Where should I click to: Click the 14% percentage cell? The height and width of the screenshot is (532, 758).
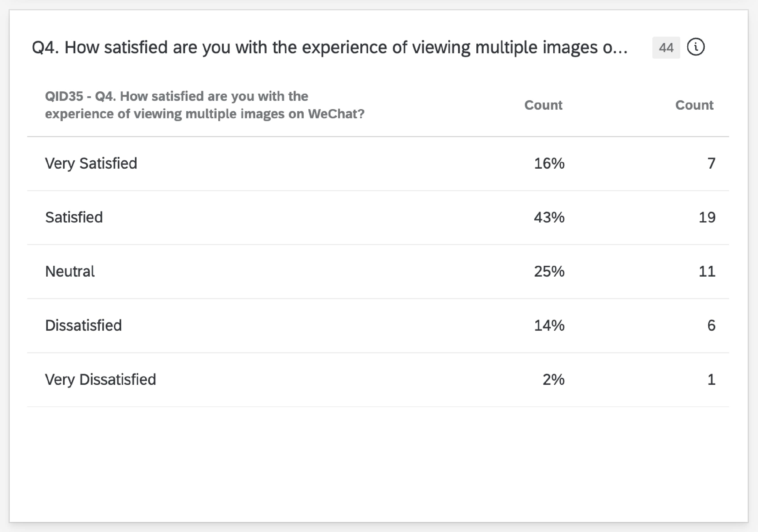coord(549,325)
